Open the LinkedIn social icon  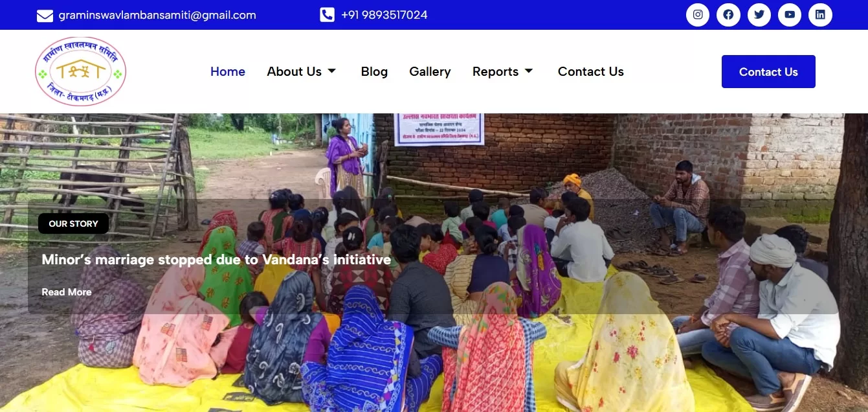coord(820,15)
